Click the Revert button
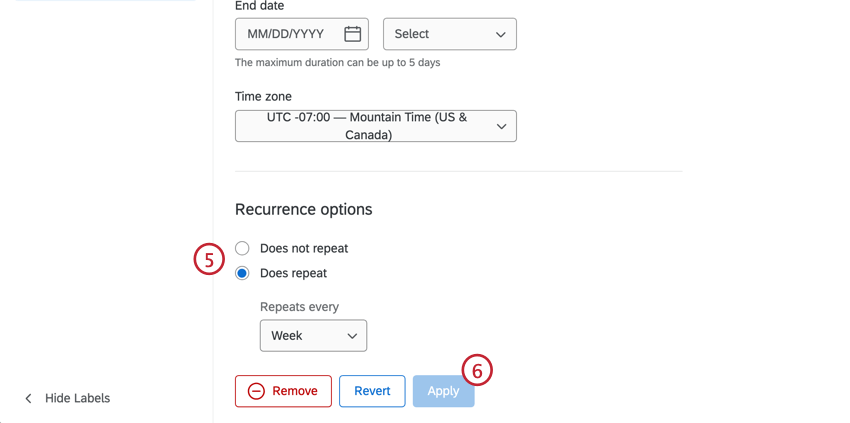The width and height of the screenshot is (850, 423). coord(372,391)
